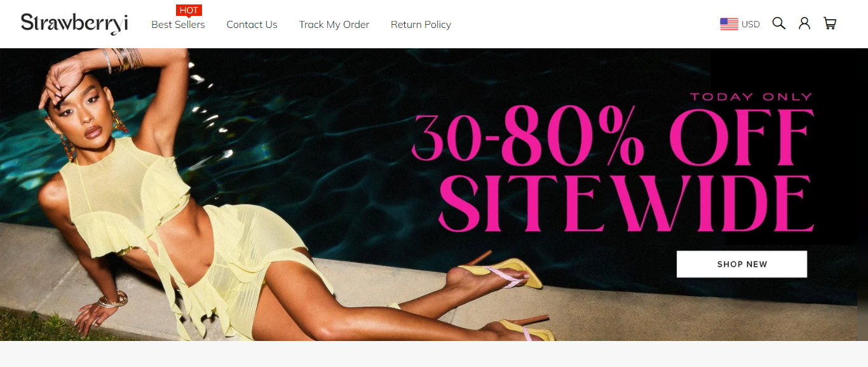Click the yellow heeled sandal in banner
The image size is (868, 367).
pyautogui.click(x=499, y=272)
